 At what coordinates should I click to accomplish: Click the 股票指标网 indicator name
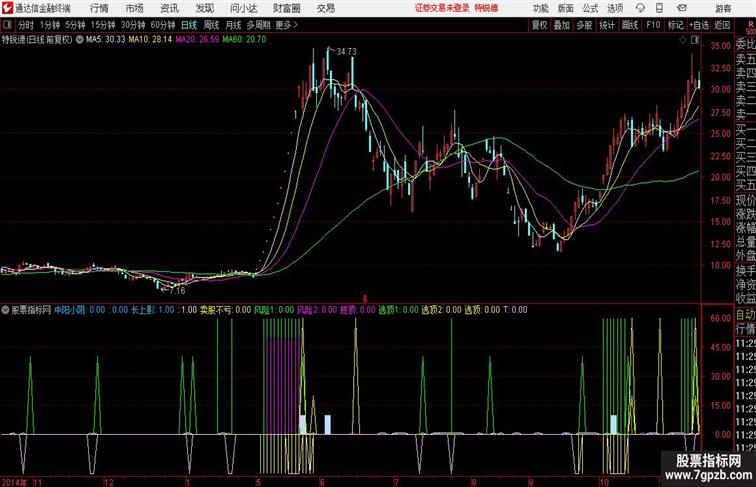pyautogui.click(x=31, y=310)
